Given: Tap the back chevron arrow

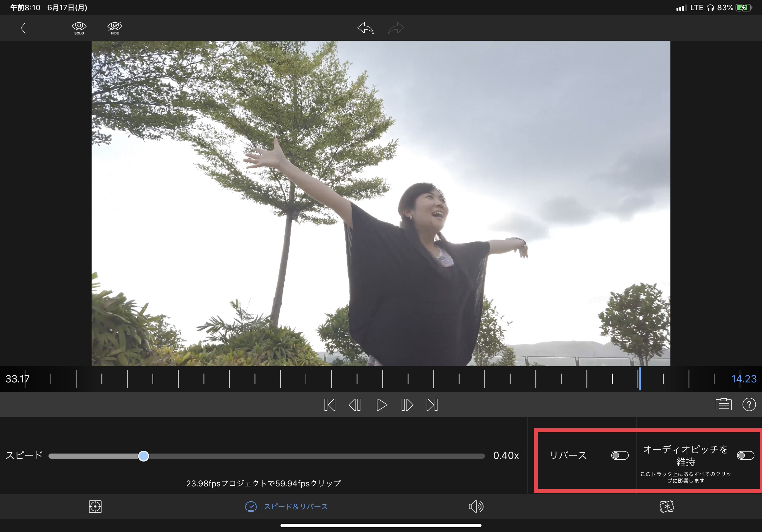Looking at the screenshot, I should pyautogui.click(x=23, y=28).
